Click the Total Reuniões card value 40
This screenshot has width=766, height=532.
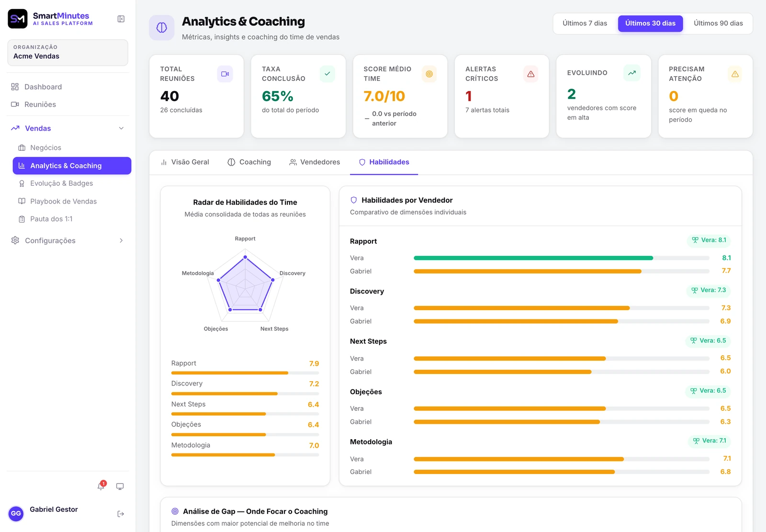(169, 96)
